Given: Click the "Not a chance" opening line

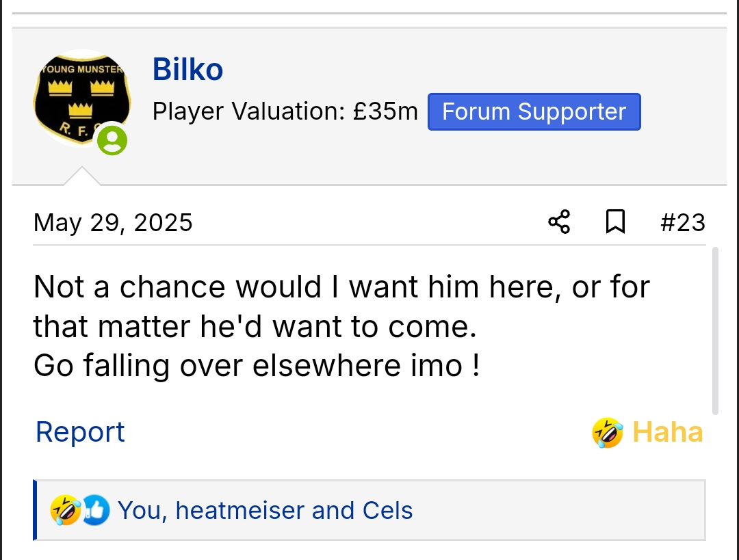Looking at the screenshot, I should click(x=341, y=287).
